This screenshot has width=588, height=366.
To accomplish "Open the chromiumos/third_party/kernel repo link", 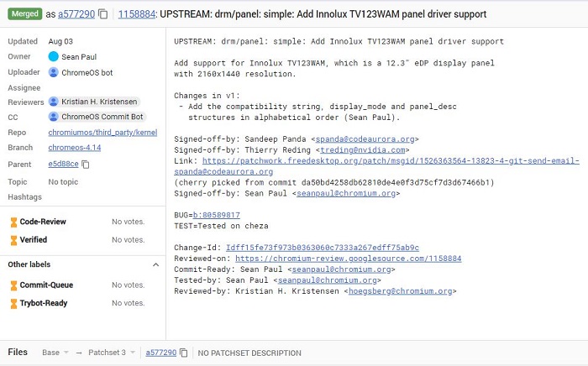I will tap(101, 133).
